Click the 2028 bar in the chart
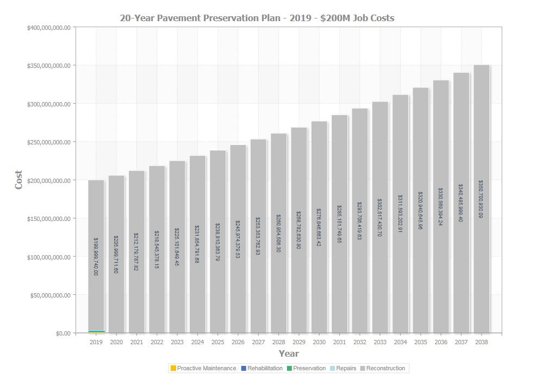 click(279, 233)
